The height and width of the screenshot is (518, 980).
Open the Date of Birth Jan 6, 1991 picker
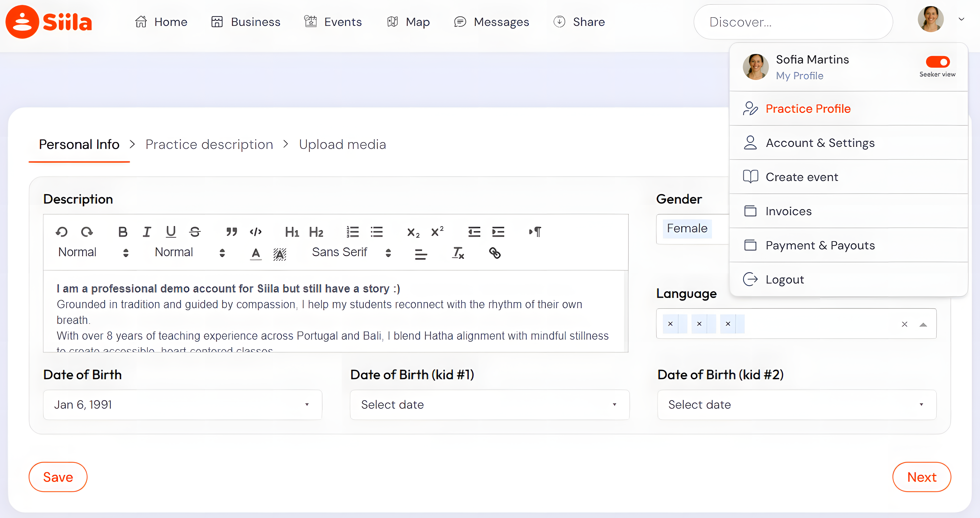(x=183, y=405)
